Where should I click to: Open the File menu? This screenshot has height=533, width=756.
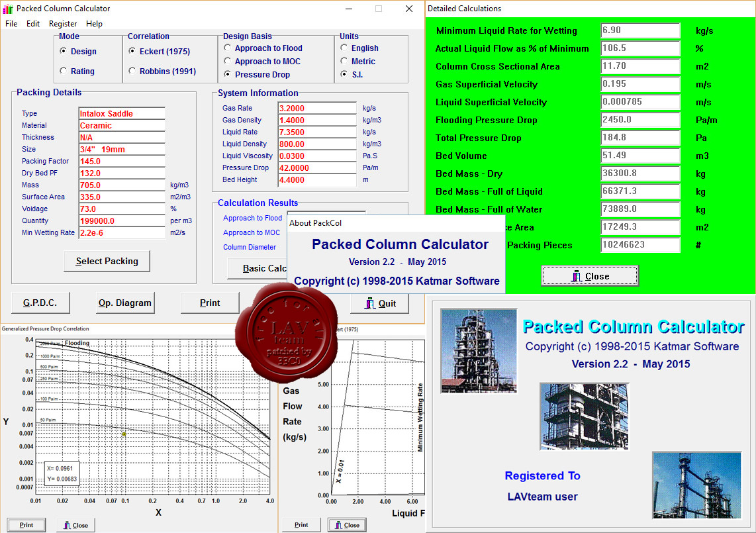pyautogui.click(x=11, y=24)
